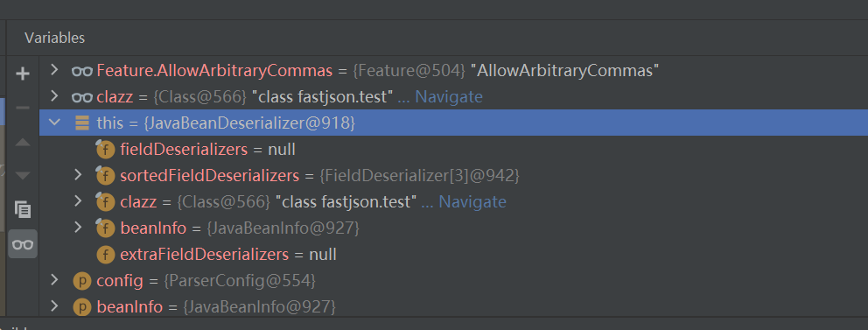This screenshot has width=868, height=330.
Task: Expand the beanInfo field under this
Action: (x=78, y=228)
